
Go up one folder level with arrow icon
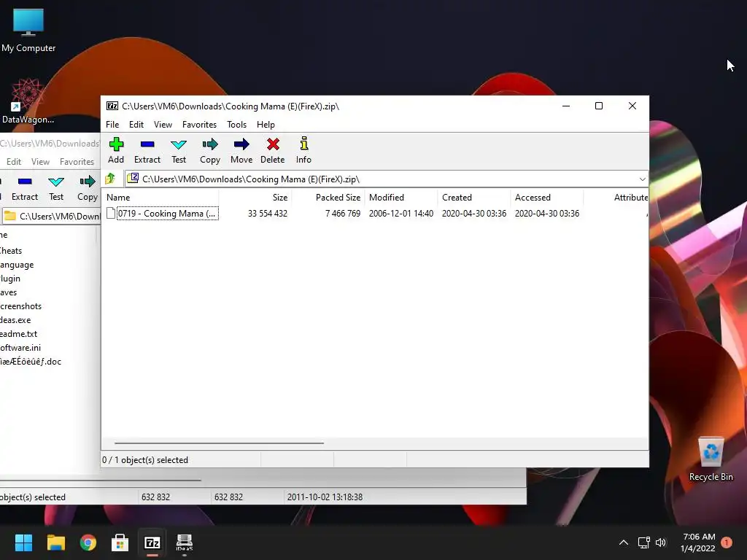[111, 179]
